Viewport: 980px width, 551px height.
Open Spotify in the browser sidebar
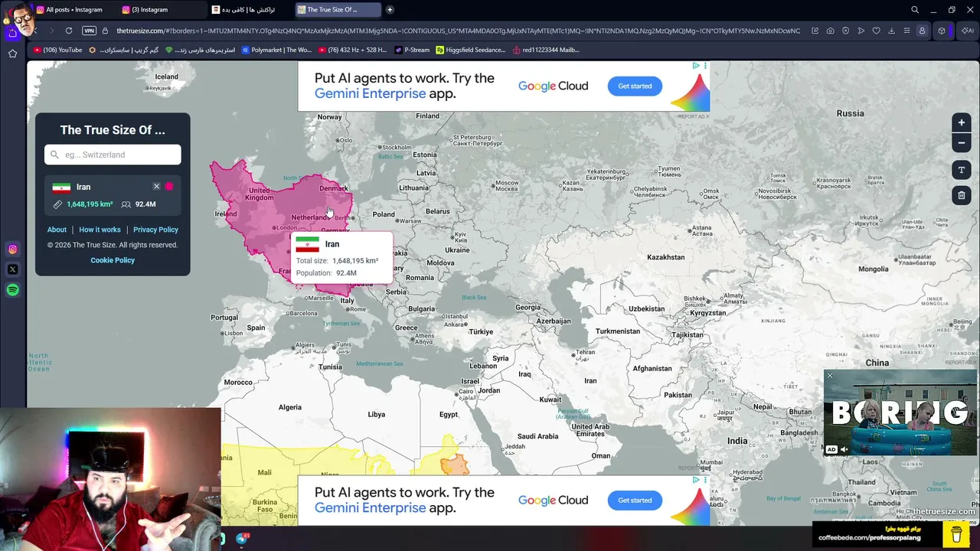13,290
